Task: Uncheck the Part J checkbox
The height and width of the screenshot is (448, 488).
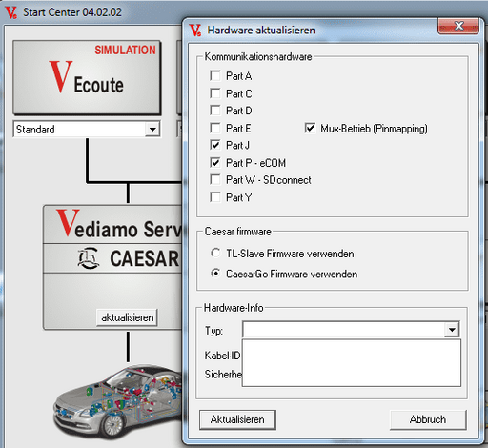Action: click(215, 145)
